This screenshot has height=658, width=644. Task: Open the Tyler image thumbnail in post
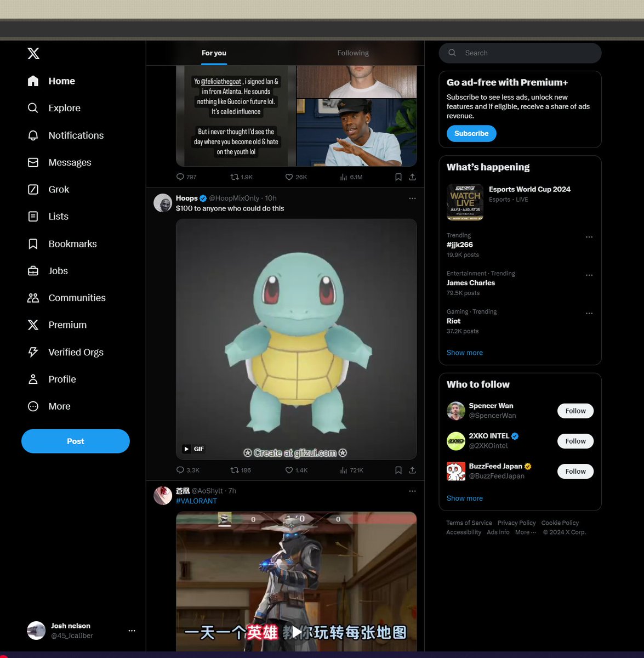coord(357,133)
